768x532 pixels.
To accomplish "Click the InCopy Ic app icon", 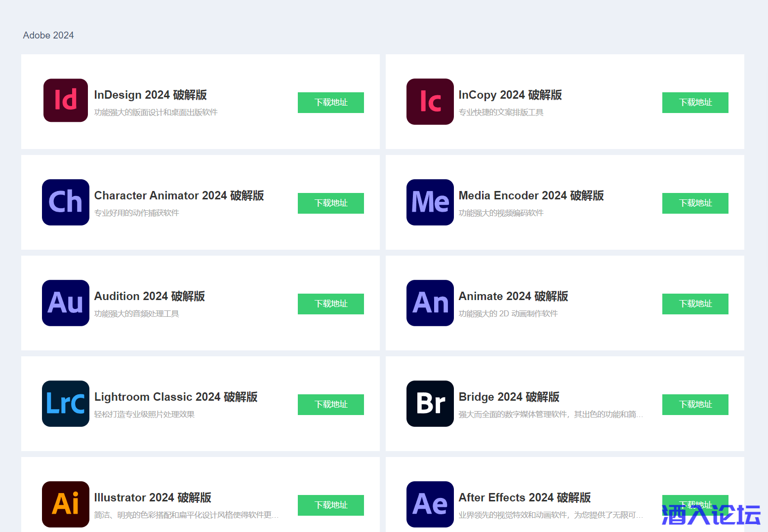I will (x=430, y=102).
